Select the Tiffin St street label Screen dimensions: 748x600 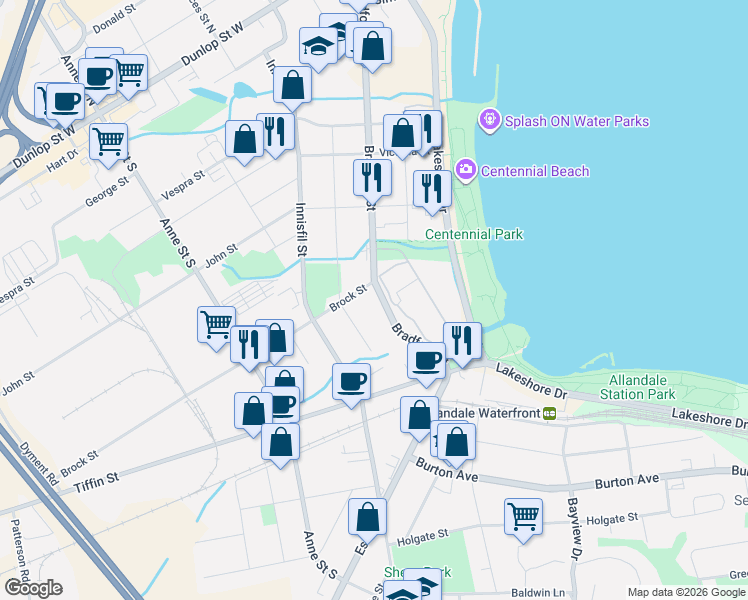coord(96,482)
